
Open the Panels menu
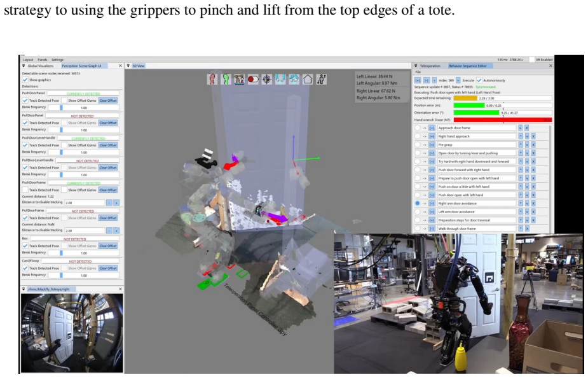coord(43,60)
